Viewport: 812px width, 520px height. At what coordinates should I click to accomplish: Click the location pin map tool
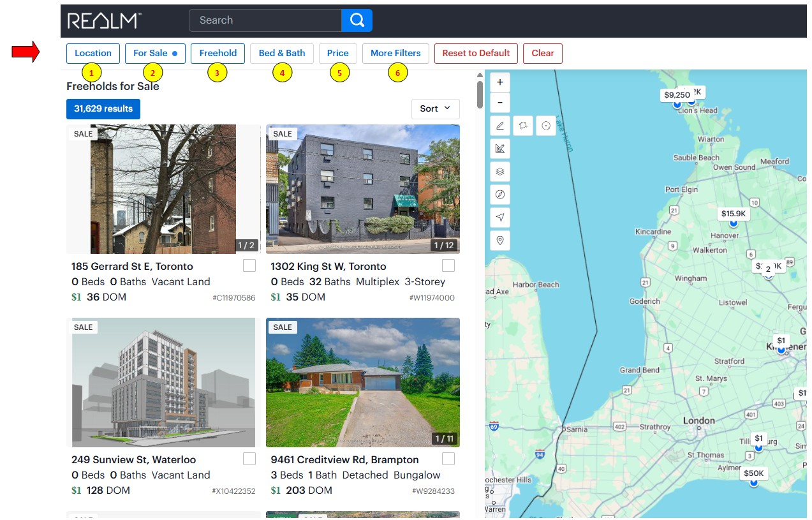click(500, 241)
